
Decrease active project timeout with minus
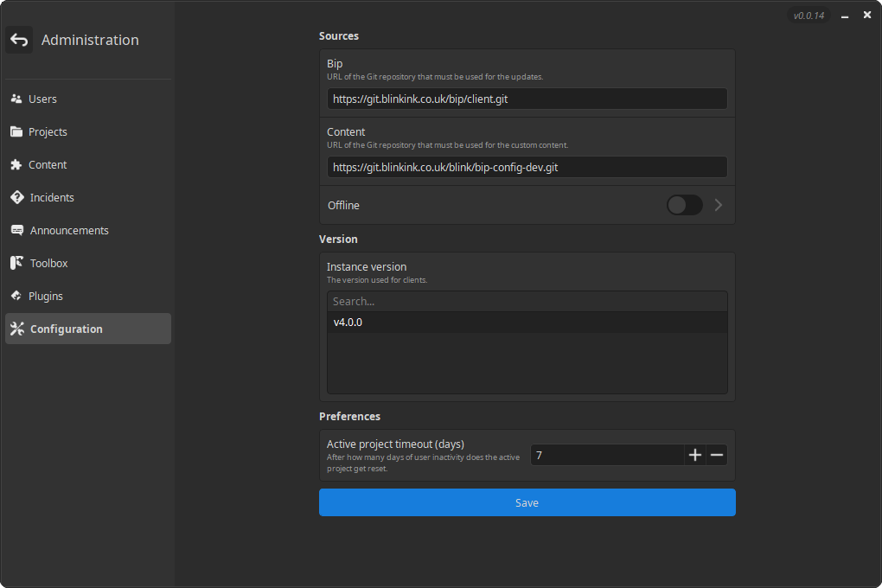[x=717, y=455]
